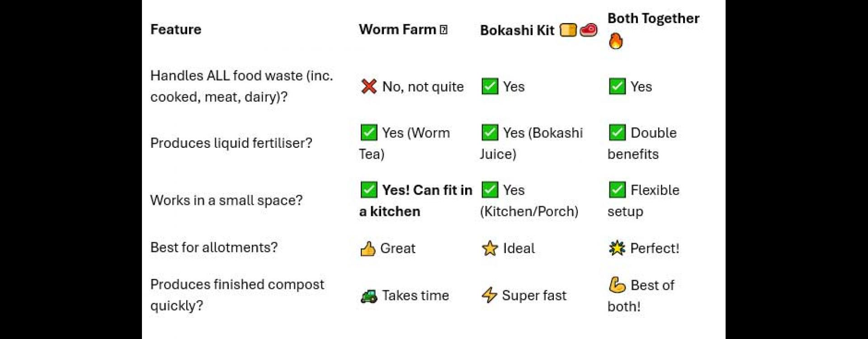This screenshot has height=339, width=868.
Task: Click the green check beside "Yes (Worm Tea)"
Action: (x=369, y=132)
